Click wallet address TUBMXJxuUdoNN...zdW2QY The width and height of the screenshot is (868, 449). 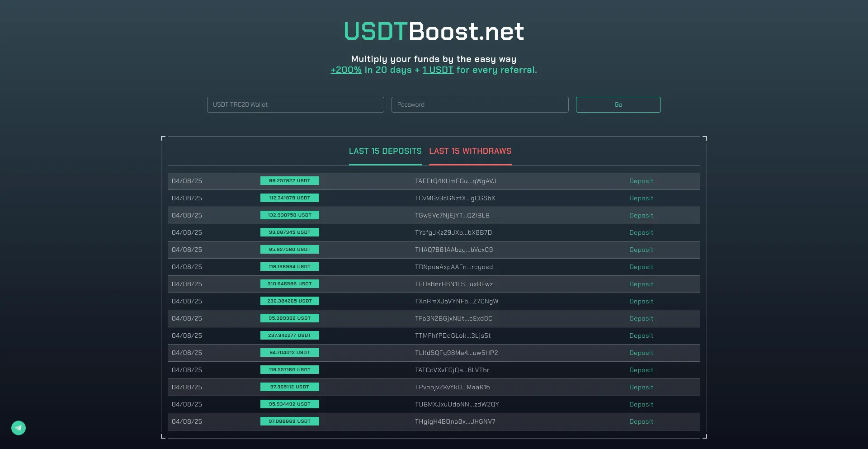(457, 404)
